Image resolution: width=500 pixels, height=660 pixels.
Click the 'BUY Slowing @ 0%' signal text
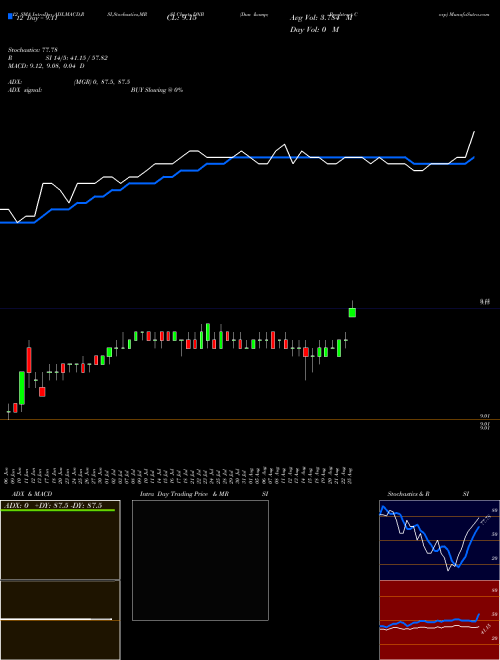pyautogui.click(x=157, y=90)
